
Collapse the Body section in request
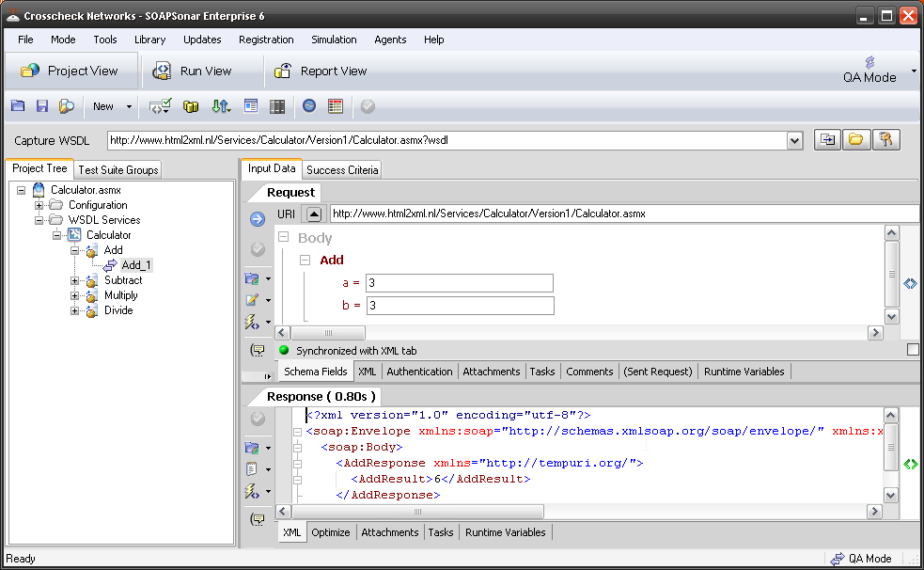pyautogui.click(x=284, y=237)
